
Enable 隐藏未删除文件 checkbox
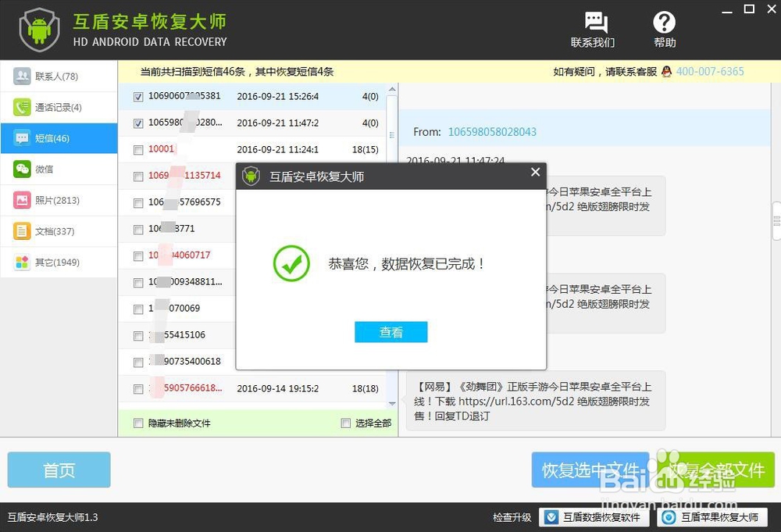[138, 423]
